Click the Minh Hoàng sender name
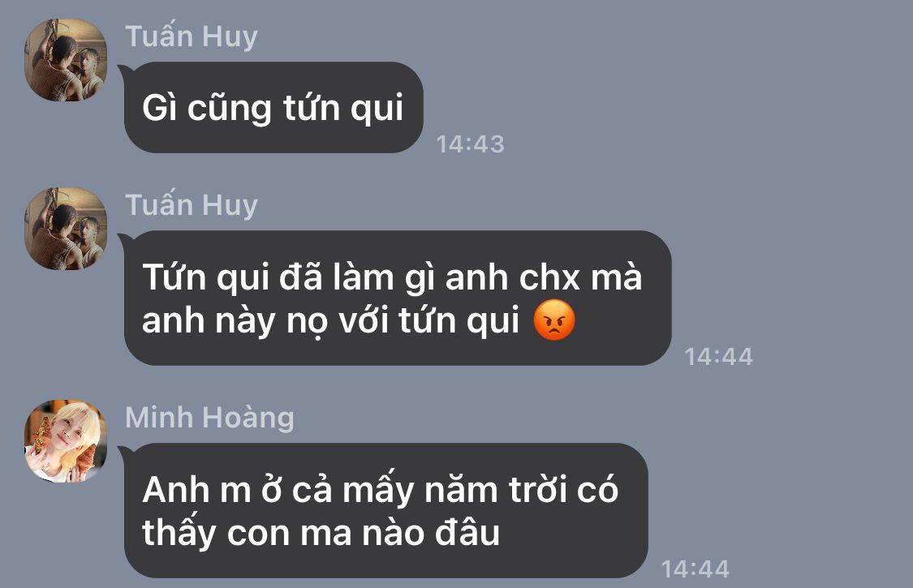913x588 pixels. click(x=209, y=418)
